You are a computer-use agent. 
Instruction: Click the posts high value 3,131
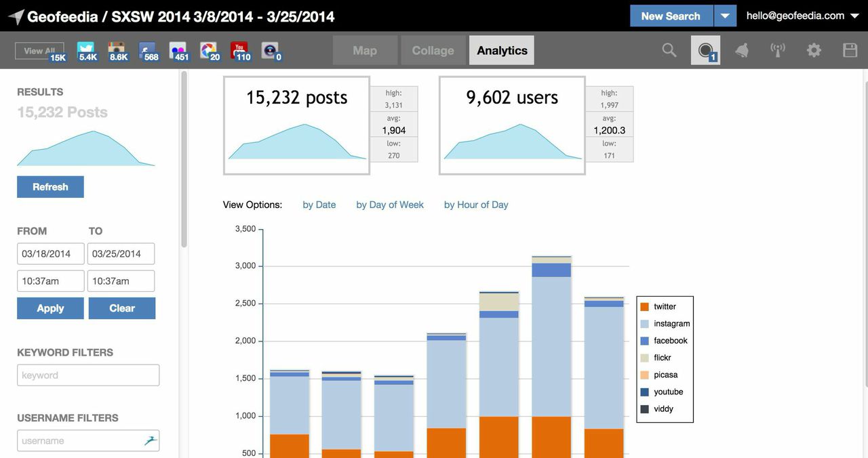click(394, 105)
